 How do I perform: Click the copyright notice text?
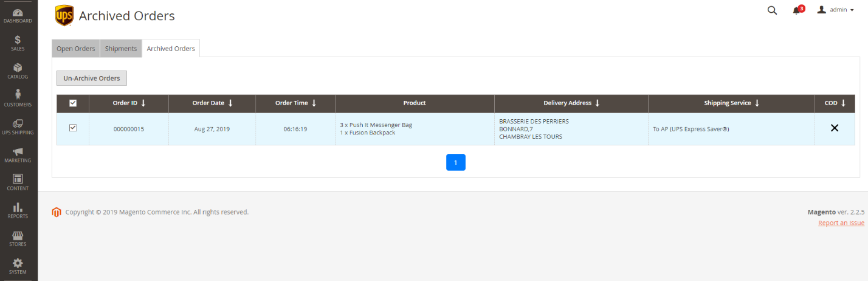point(157,212)
